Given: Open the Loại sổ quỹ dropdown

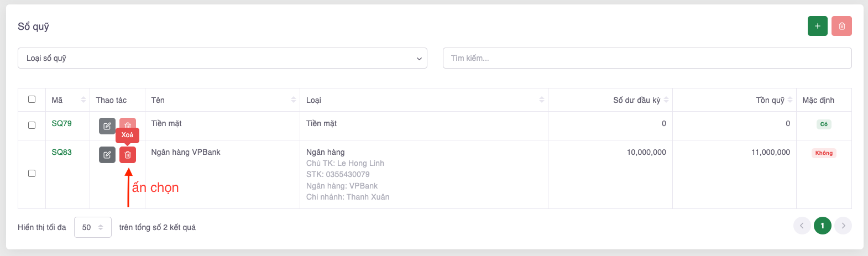Looking at the screenshot, I should (222, 58).
